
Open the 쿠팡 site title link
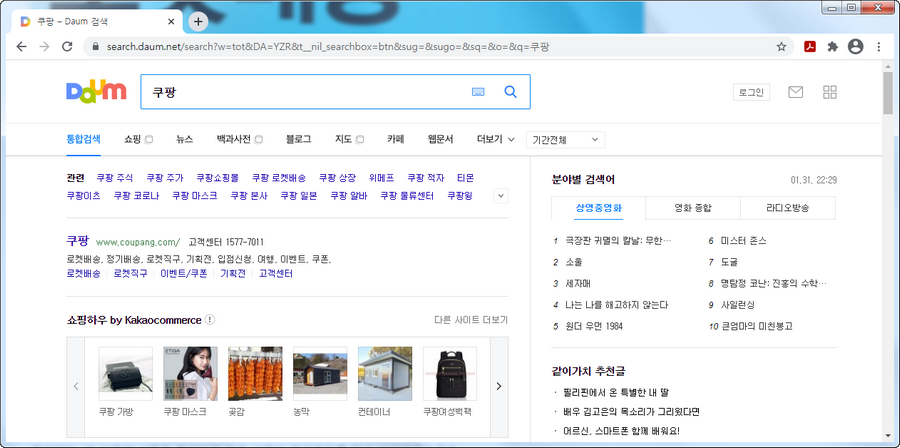(x=77, y=241)
